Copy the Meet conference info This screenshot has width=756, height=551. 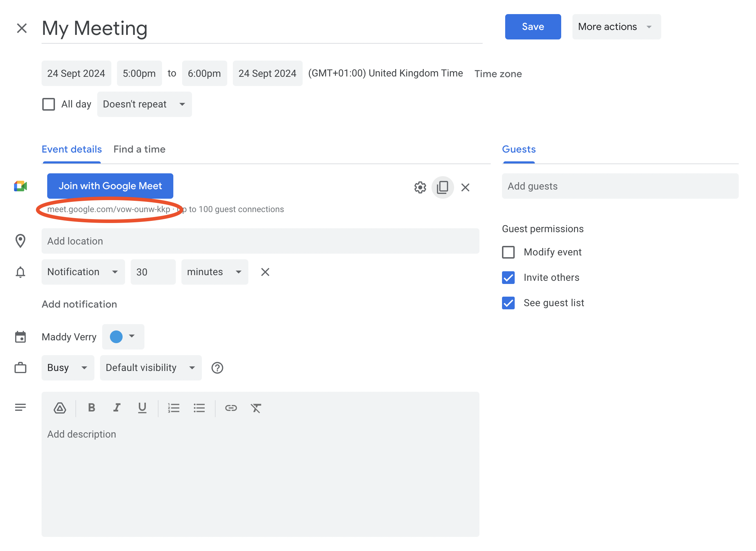442,187
